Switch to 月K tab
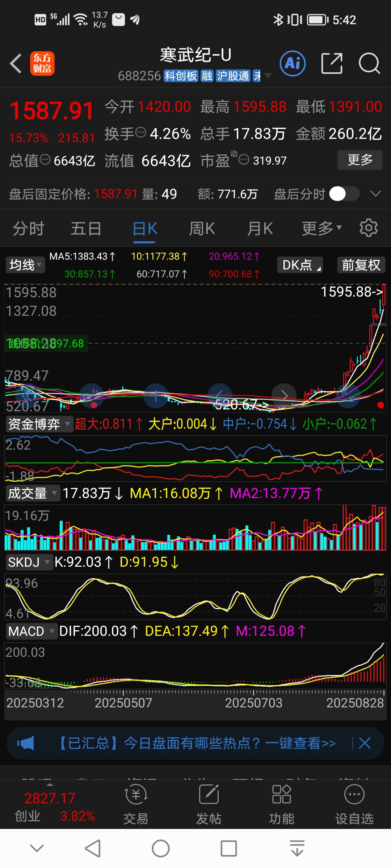Screen dimensions: 391x868 [260, 228]
